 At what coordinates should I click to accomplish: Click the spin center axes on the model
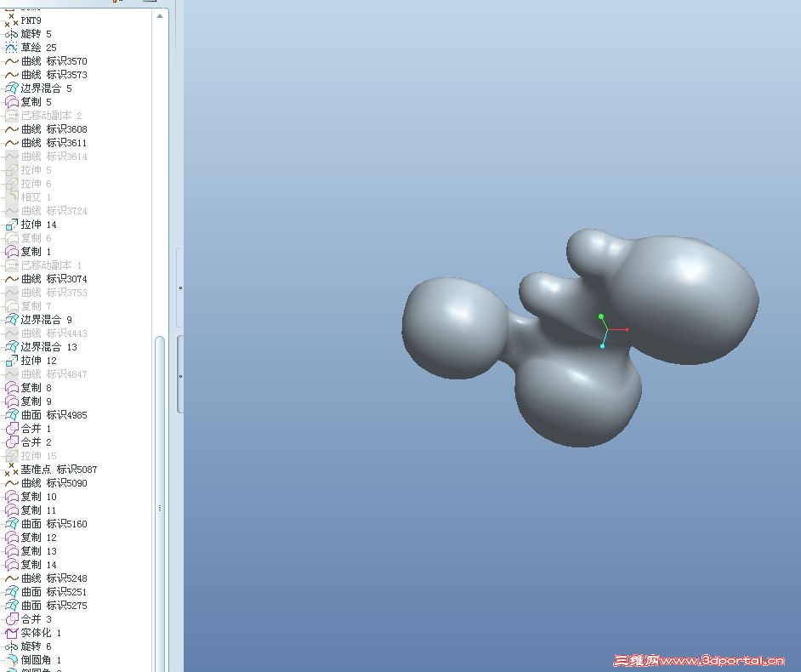612,331
